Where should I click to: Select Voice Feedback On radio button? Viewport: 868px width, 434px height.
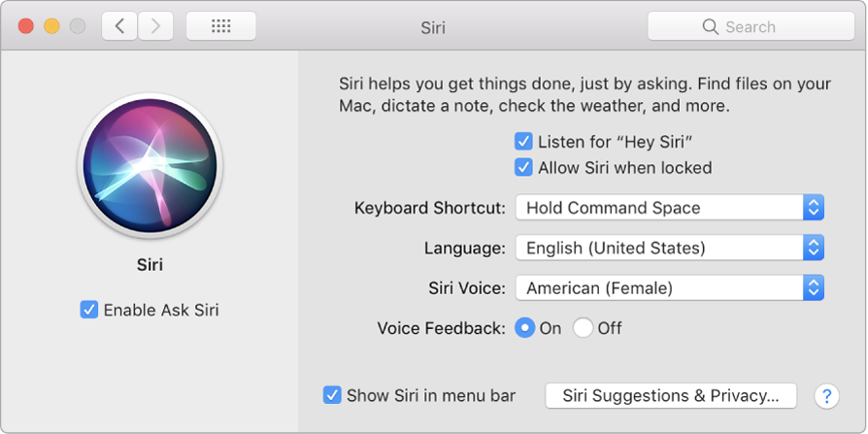[525, 328]
